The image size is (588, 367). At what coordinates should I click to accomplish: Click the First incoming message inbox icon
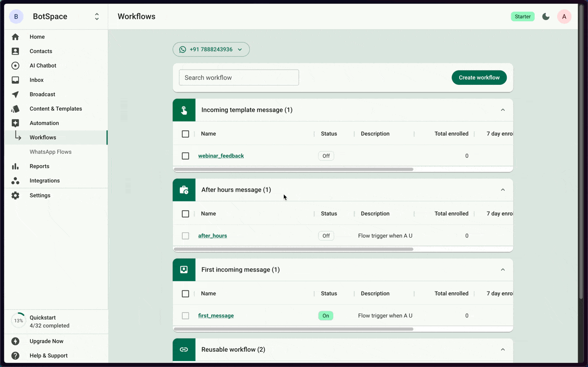tap(184, 270)
